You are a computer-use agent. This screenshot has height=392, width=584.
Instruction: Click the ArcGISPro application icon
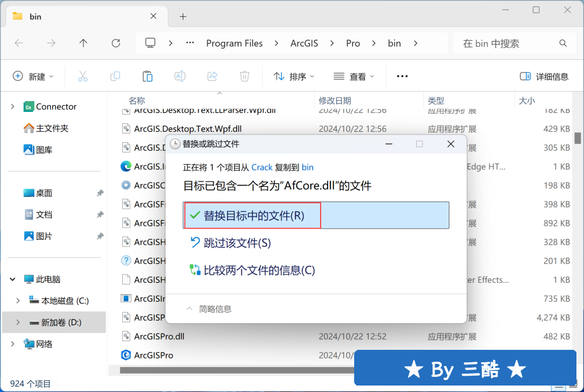(126, 355)
